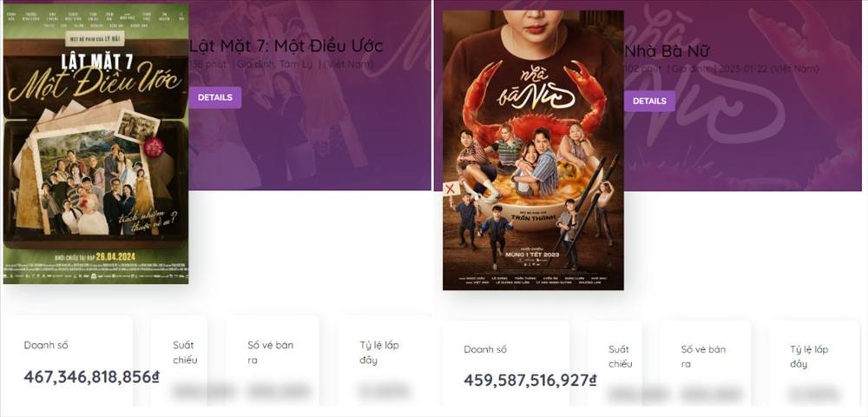Click the 467,346,818,856đ revenue figure
868x417 pixels.
(91, 376)
